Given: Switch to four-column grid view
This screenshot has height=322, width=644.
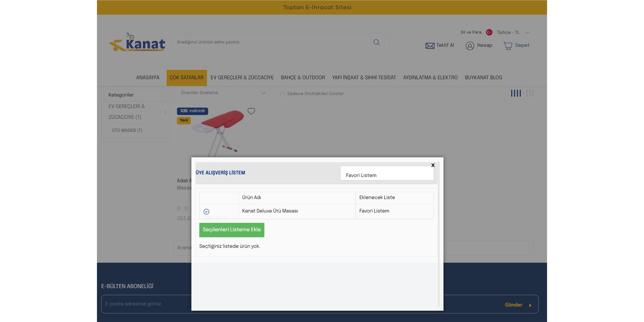Looking at the screenshot, I should pyautogui.click(x=516, y=93).
